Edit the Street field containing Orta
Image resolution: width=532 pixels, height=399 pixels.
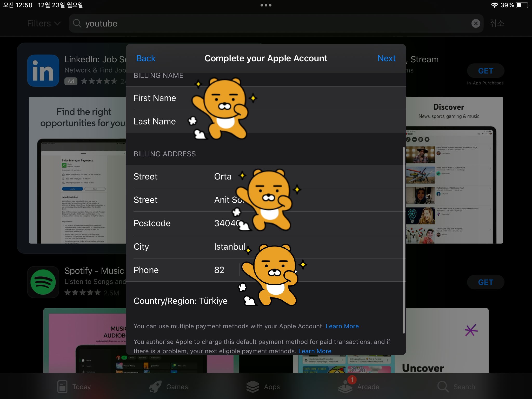266,177
